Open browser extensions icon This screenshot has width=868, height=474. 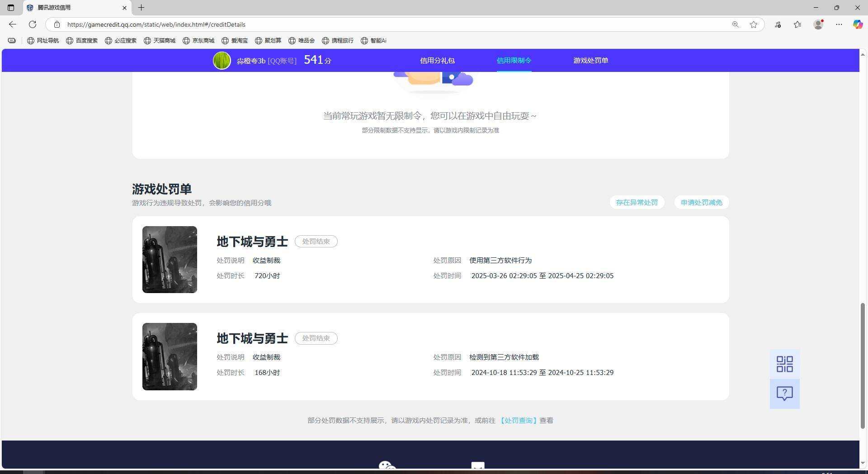point(778,24)
